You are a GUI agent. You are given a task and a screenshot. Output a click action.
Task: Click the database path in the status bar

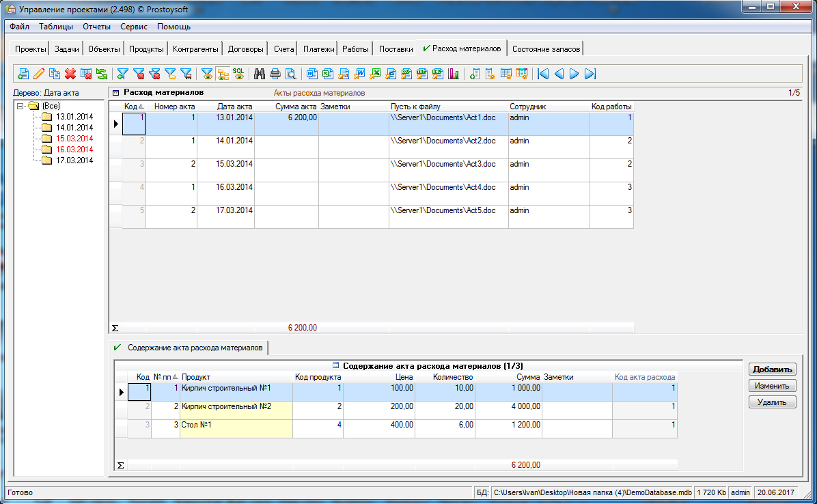592,492
